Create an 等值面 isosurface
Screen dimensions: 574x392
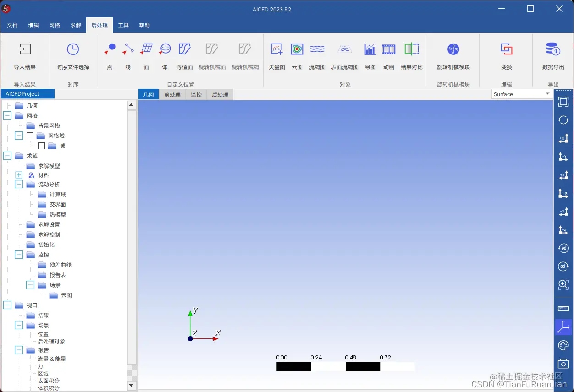point(184,49)
